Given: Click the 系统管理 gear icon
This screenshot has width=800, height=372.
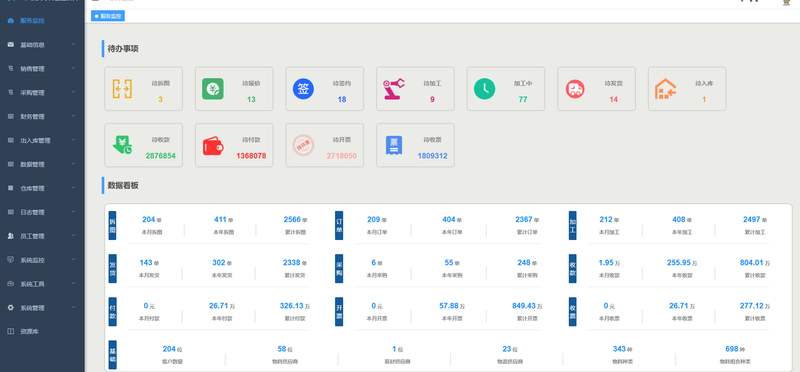Looking at the screenshot, I should 11,308.
